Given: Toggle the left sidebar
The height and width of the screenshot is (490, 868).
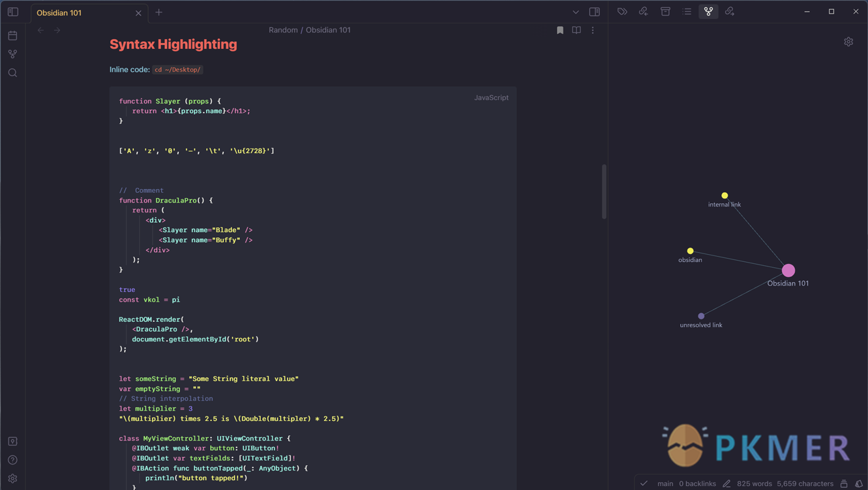Looking at the screenshot, I should (x=13, y=12).
